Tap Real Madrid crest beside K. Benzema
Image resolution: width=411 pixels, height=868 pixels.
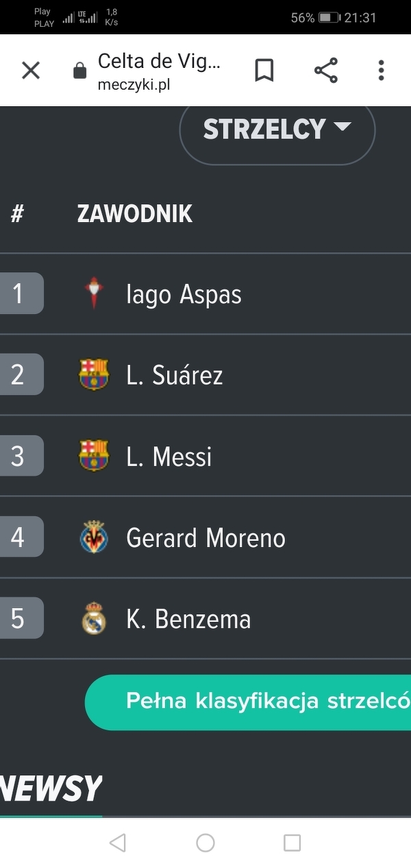pyautogui.click(x=94, y=619)
